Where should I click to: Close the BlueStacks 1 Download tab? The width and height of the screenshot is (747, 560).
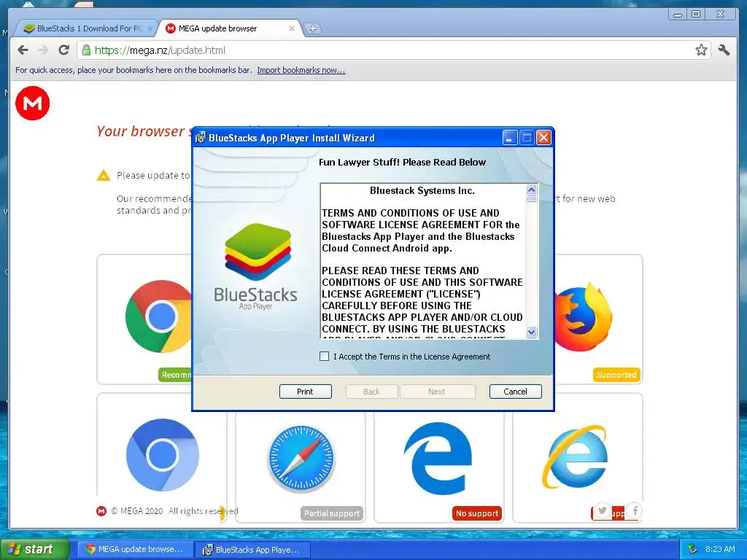point(150,28)
